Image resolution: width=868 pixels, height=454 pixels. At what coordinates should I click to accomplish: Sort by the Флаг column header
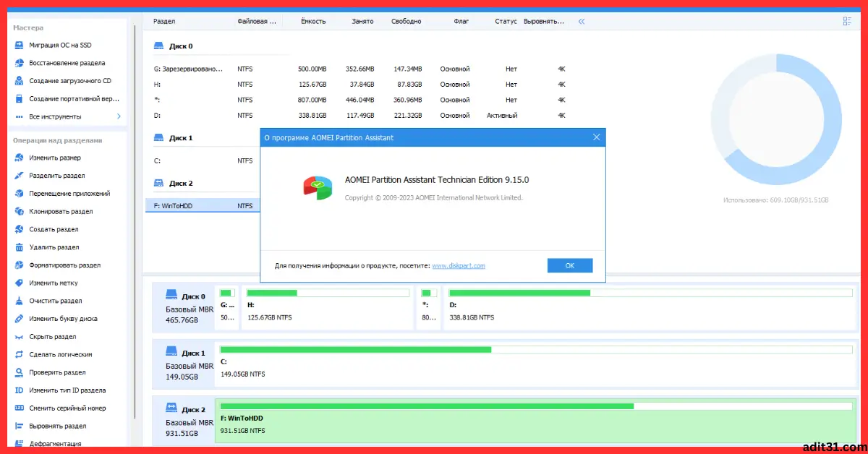click(461, 22)
